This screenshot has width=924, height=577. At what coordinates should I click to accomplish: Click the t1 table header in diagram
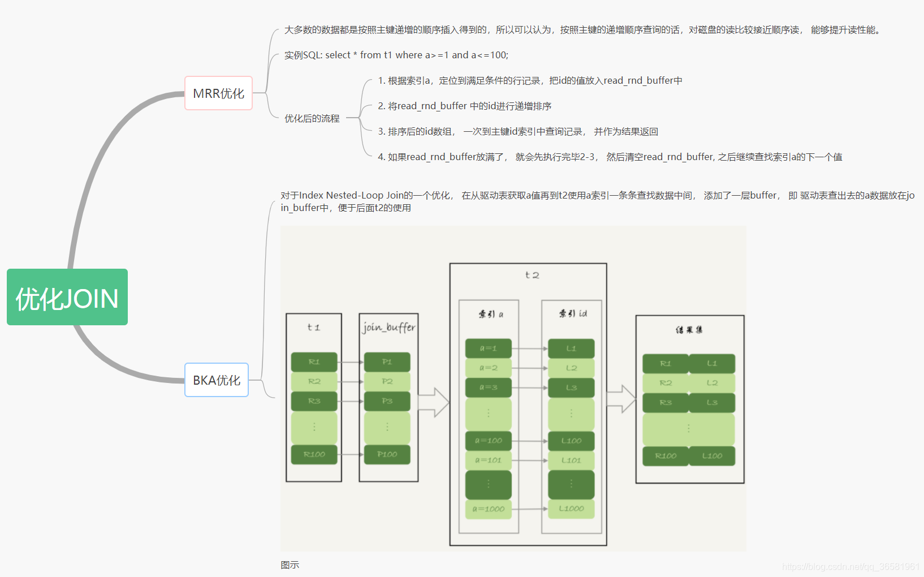pyautogui.click(x=314, y=327)
